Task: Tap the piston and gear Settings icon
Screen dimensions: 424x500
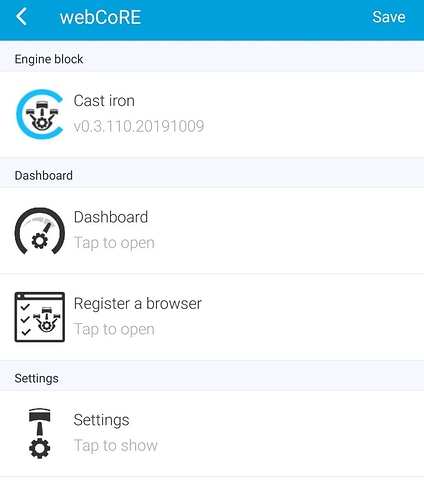Action: 40,433
